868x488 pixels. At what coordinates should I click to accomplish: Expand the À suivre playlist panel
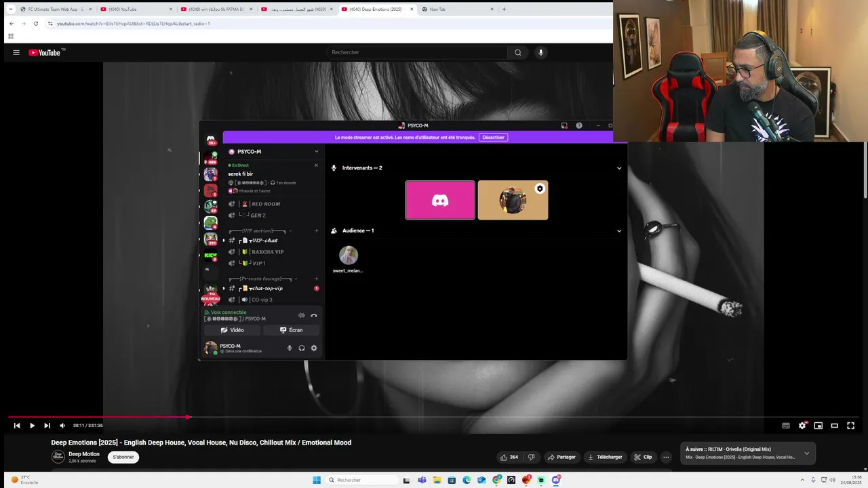pos(806,453)
